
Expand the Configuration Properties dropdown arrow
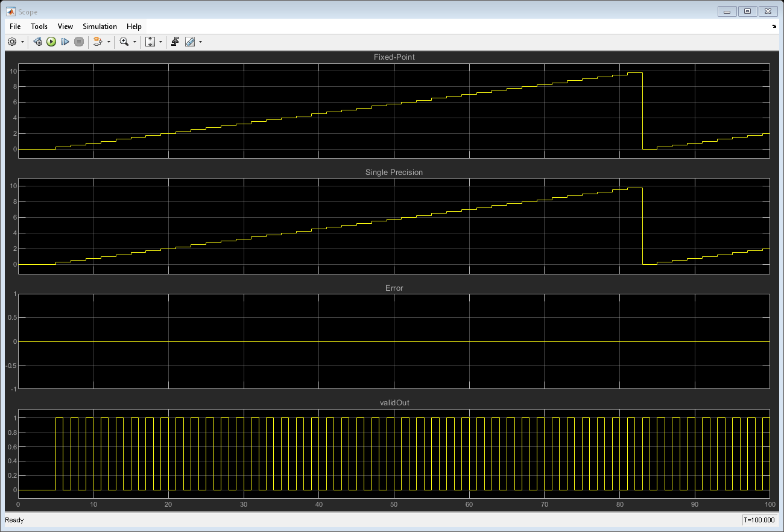22,42
